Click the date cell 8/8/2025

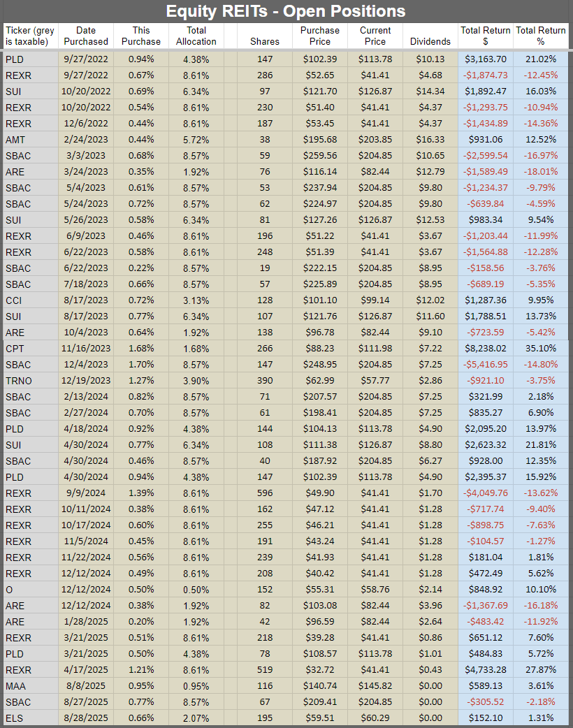86,686
